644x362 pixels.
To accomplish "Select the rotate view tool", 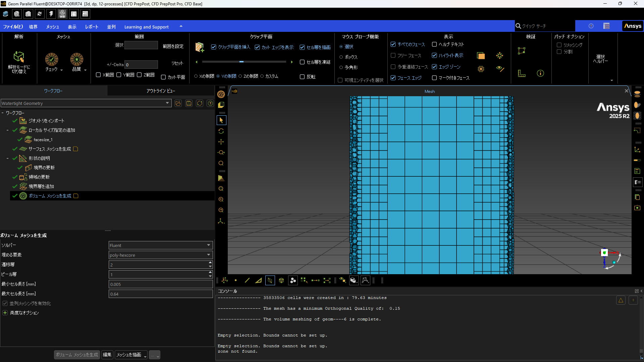I will (x=221, y=131).
